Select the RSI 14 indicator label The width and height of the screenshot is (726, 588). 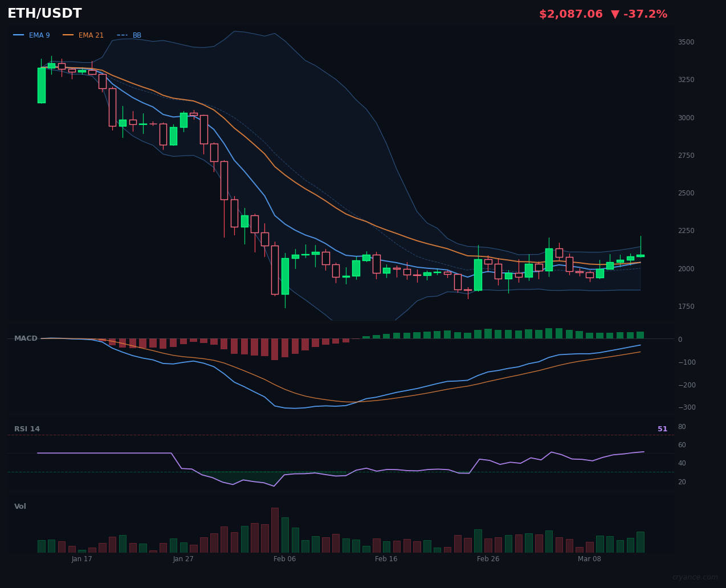tap(27, 428)
